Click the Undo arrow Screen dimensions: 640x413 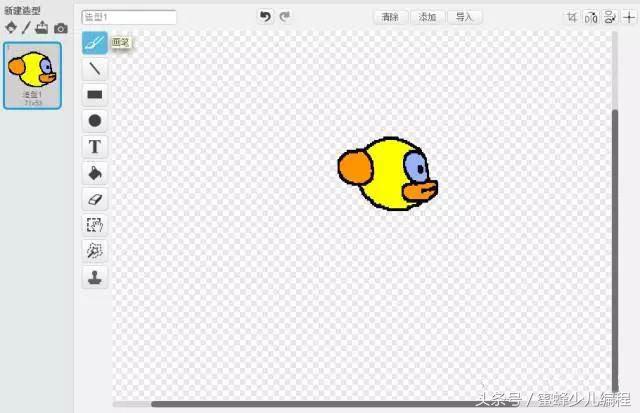(x=265, y=17)
